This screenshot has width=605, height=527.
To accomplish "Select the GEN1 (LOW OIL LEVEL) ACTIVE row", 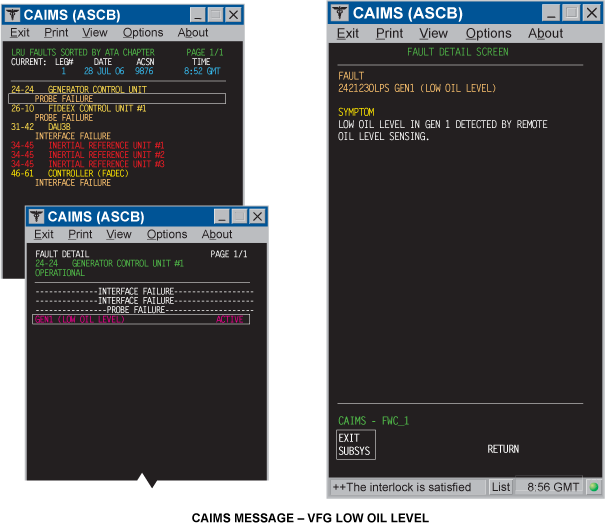I will coord(140,319).
